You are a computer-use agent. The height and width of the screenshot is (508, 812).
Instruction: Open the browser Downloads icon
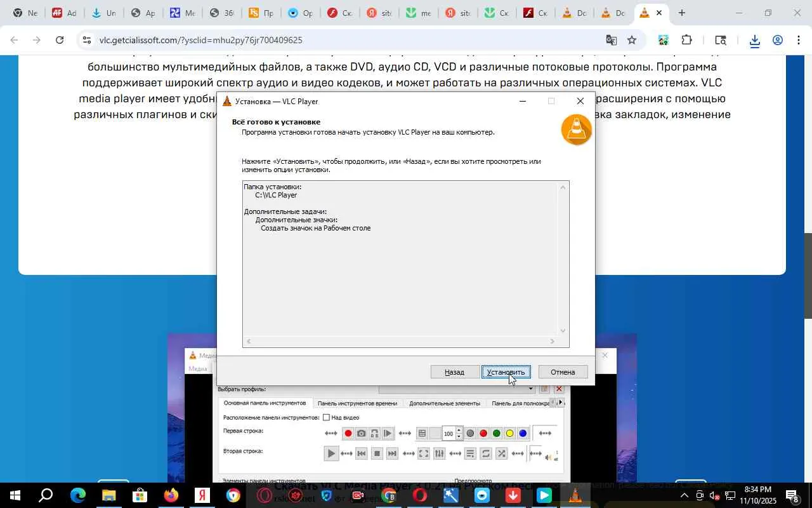[754, 41]
